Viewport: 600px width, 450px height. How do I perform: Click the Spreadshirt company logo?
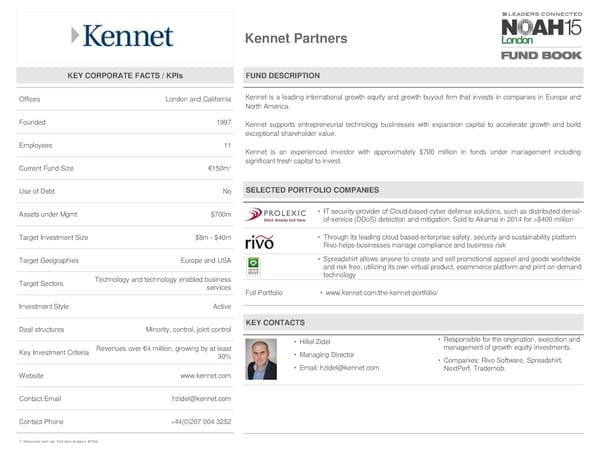point(254,267)
